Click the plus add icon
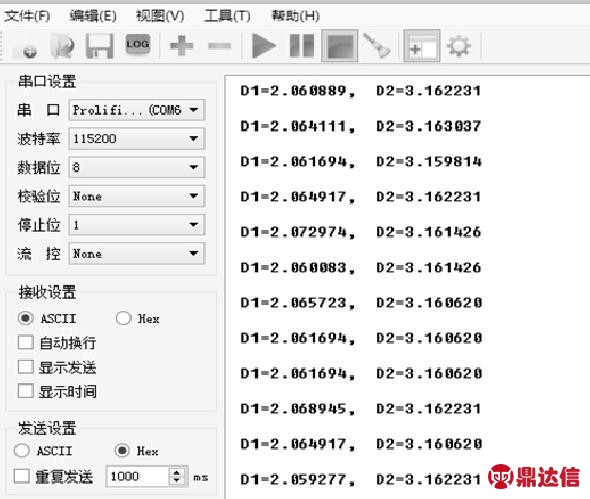The height and width of the screenshot is (499, 590). click(x=181, y=46)
